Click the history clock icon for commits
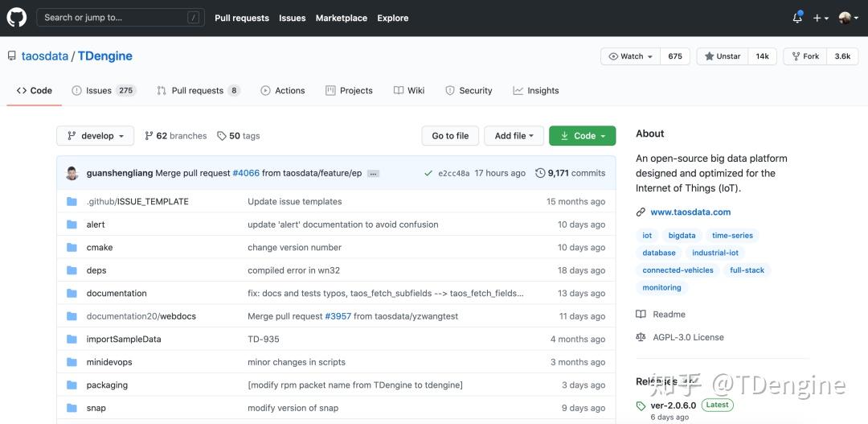This screenshot has height=424, width=868. tap(540, 173)
